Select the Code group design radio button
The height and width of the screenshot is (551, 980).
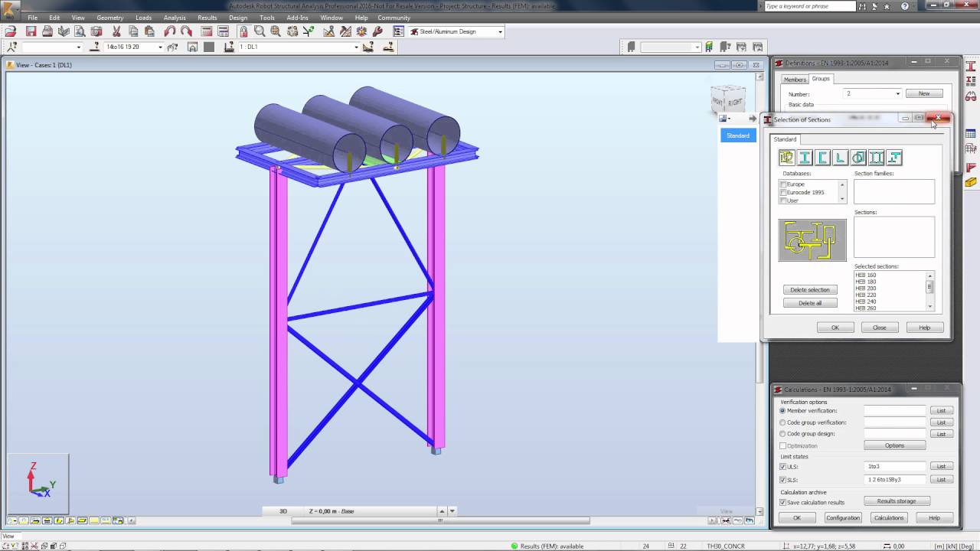click(x=782, y=434)
